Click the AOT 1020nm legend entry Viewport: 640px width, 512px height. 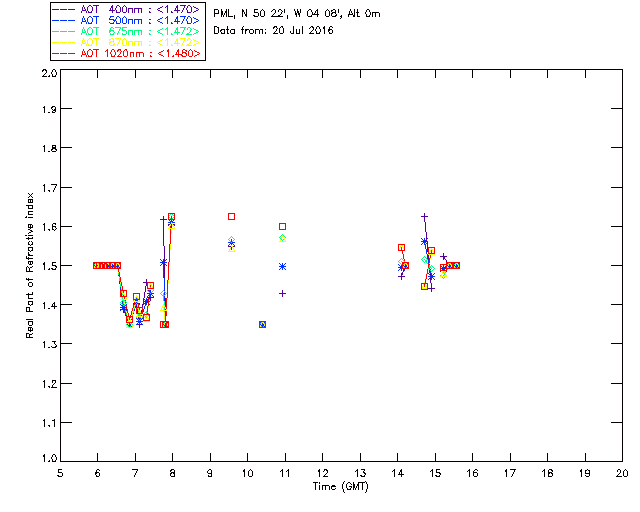pyautogui.click(x=127, y=53)
